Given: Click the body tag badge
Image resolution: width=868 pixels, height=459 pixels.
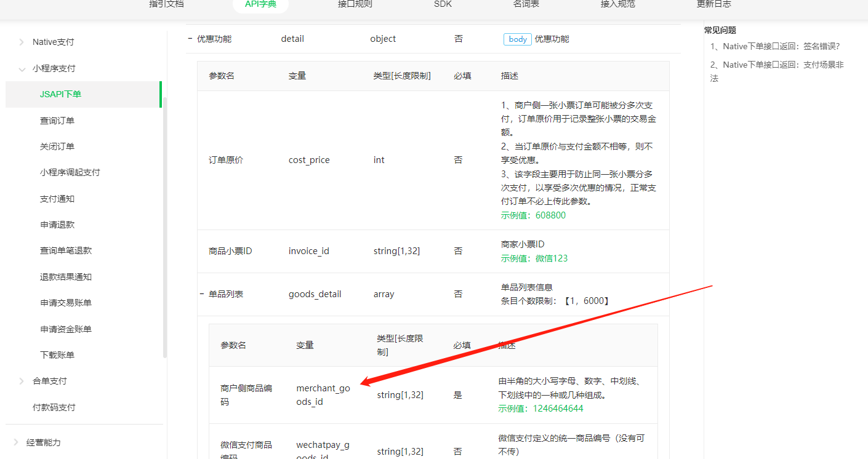Looking at the screenshot, I should (x=518, y=39).
